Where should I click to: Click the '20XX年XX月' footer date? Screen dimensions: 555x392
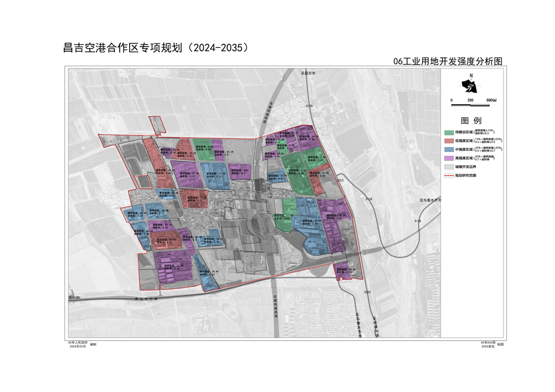[78, 347]
